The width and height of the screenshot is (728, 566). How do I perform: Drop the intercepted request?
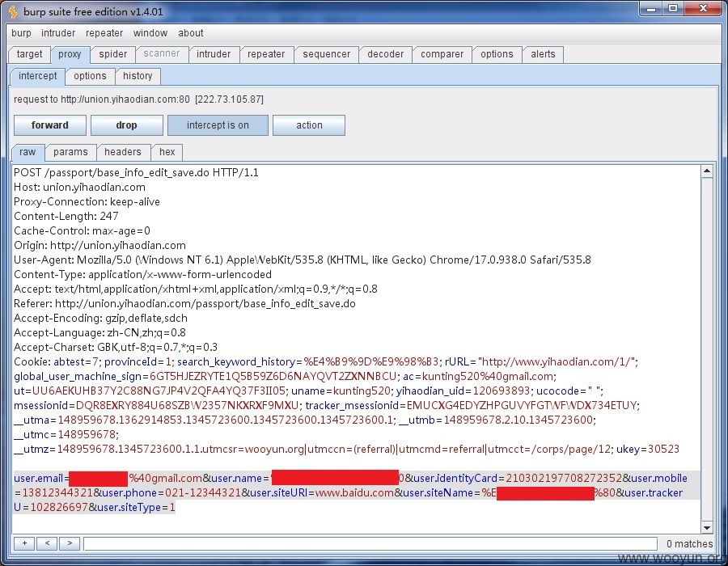click(x=126, y=125)
